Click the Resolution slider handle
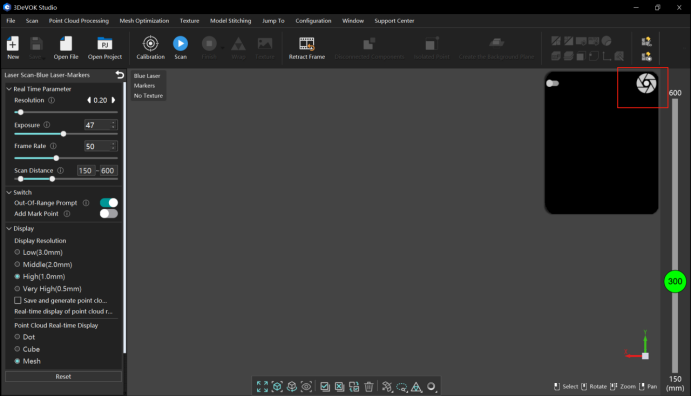Viewport: 692px width, 396px height. (x=21, y=112)
